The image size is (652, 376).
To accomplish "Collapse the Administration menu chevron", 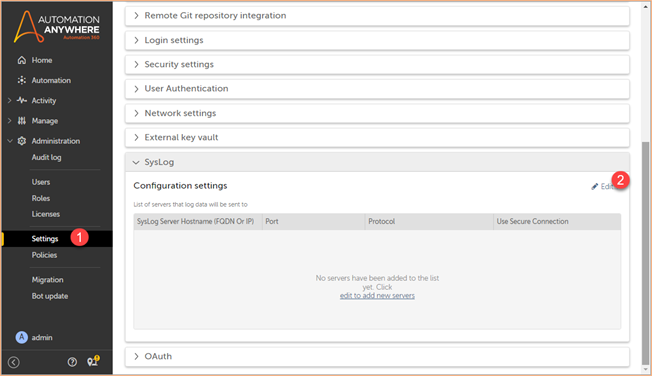I will point(10,141).
